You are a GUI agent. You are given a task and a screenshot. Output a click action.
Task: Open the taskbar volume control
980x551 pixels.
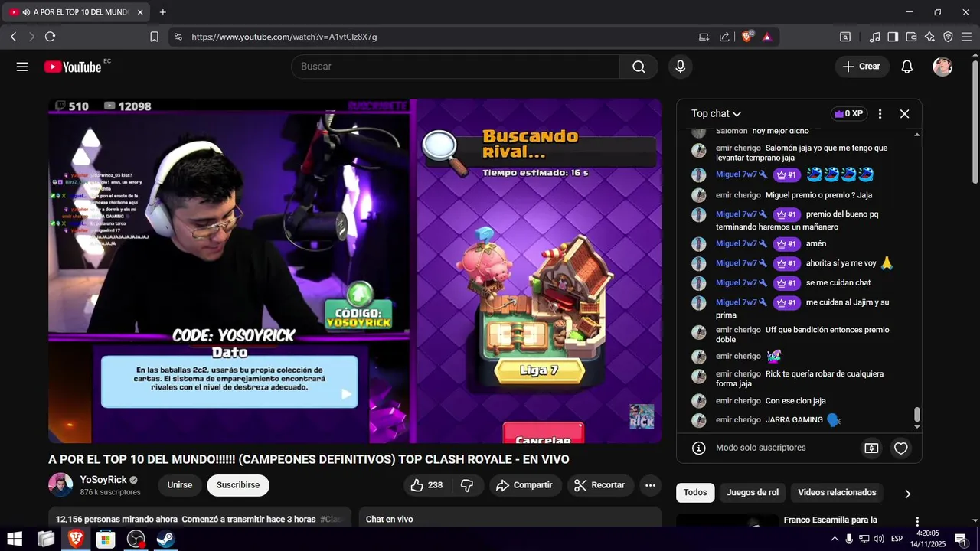(x=878, y=540)
